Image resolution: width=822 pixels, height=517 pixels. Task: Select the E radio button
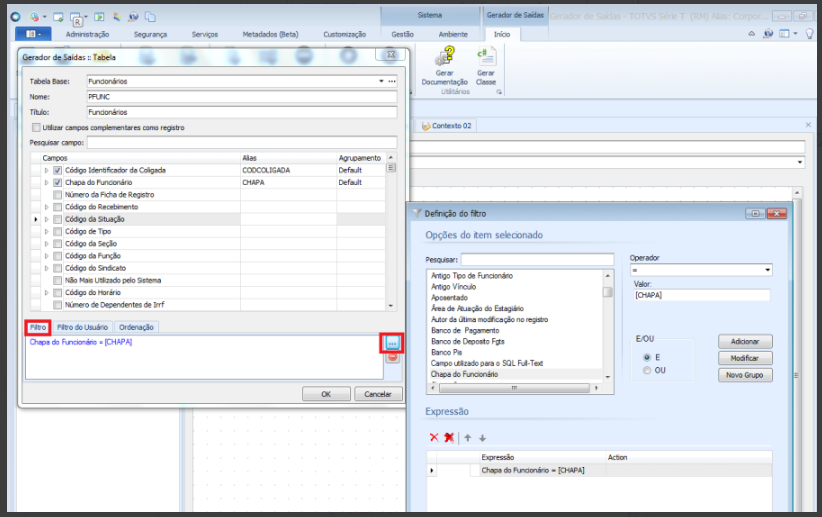tap(647, 357)
